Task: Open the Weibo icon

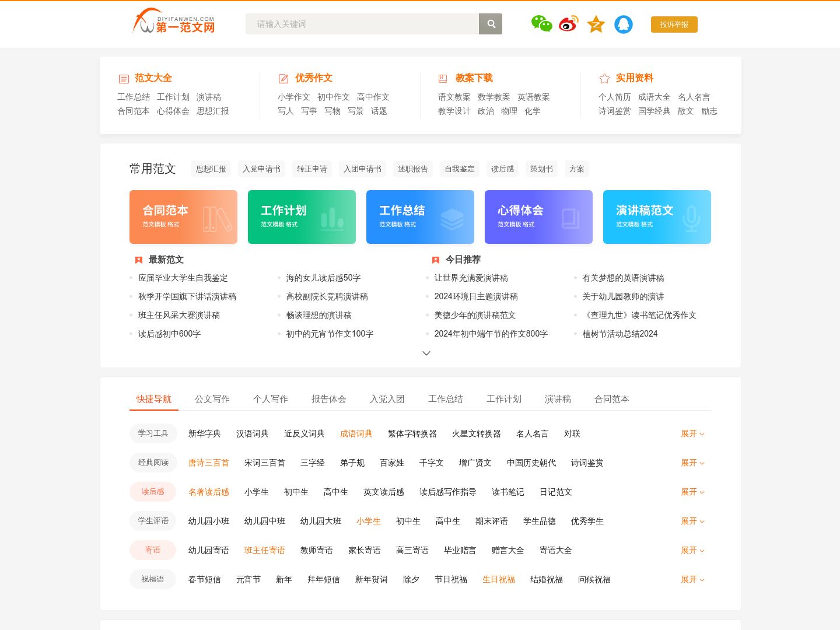Action: (x=569, y=24)
